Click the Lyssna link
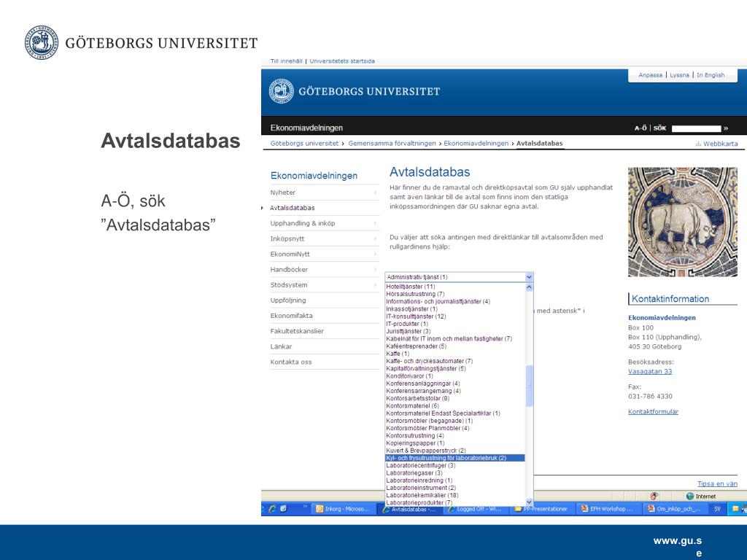Viewport: 747px width, 560px height. (x=679, y=75)
